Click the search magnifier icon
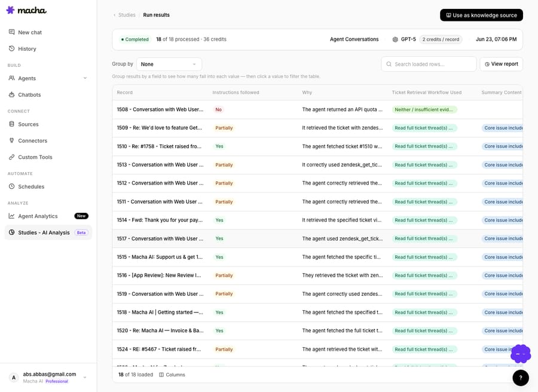 tap(389, 64)
